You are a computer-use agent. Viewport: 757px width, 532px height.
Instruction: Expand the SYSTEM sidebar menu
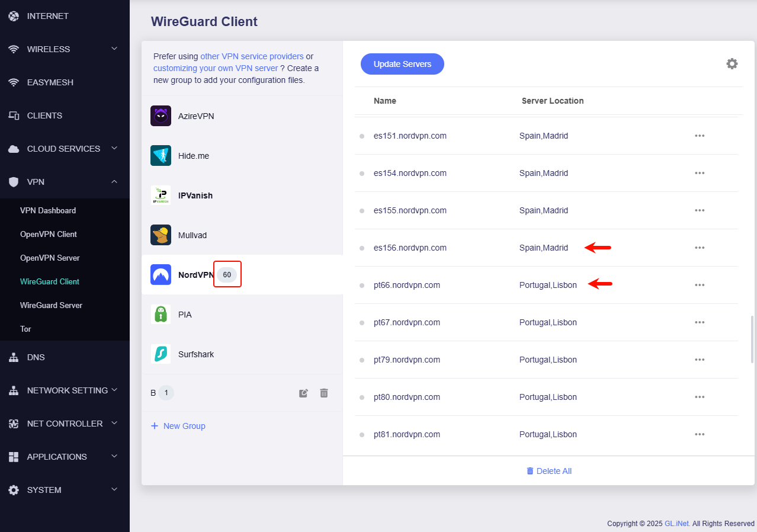(114, 490)
